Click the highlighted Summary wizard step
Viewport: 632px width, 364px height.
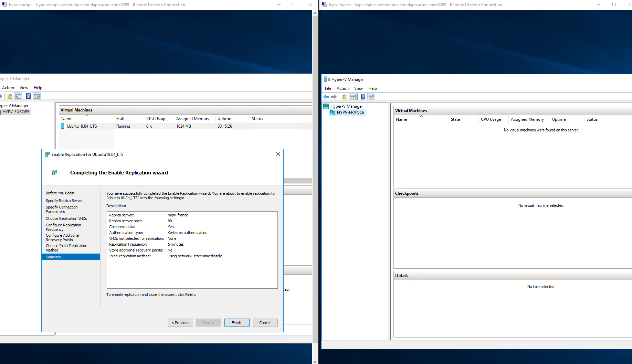coord(71,257)
